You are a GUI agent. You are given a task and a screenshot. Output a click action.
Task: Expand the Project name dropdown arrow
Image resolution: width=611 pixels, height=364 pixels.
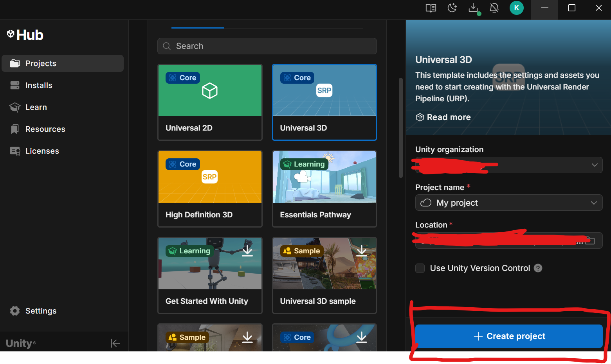coord(594,203)
